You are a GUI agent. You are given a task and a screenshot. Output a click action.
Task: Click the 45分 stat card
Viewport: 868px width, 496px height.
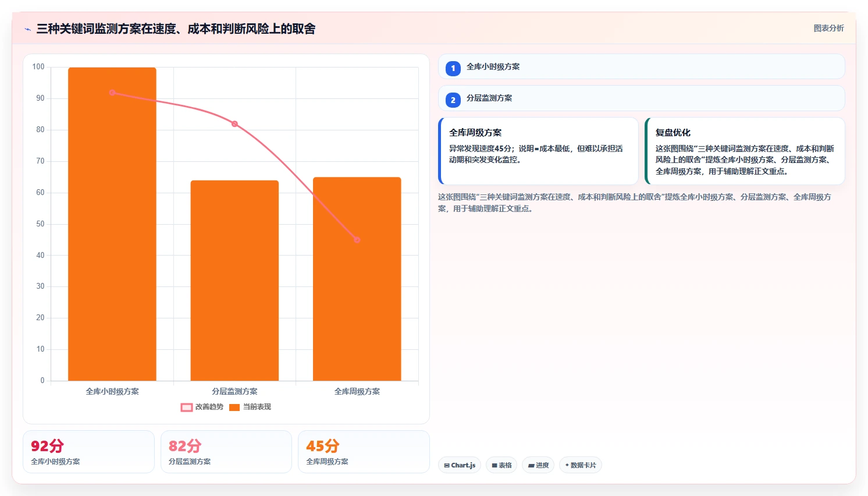click(x=364, y=452)
